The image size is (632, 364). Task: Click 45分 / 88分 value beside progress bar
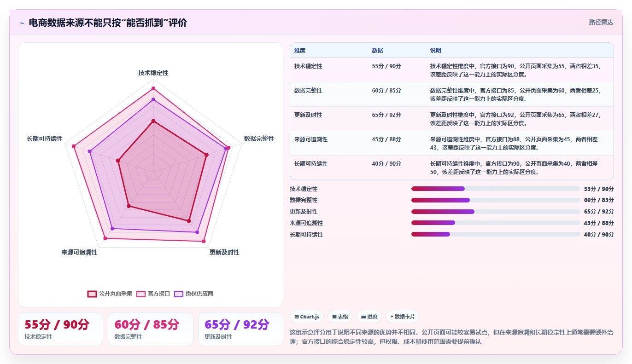click(599, 223)
